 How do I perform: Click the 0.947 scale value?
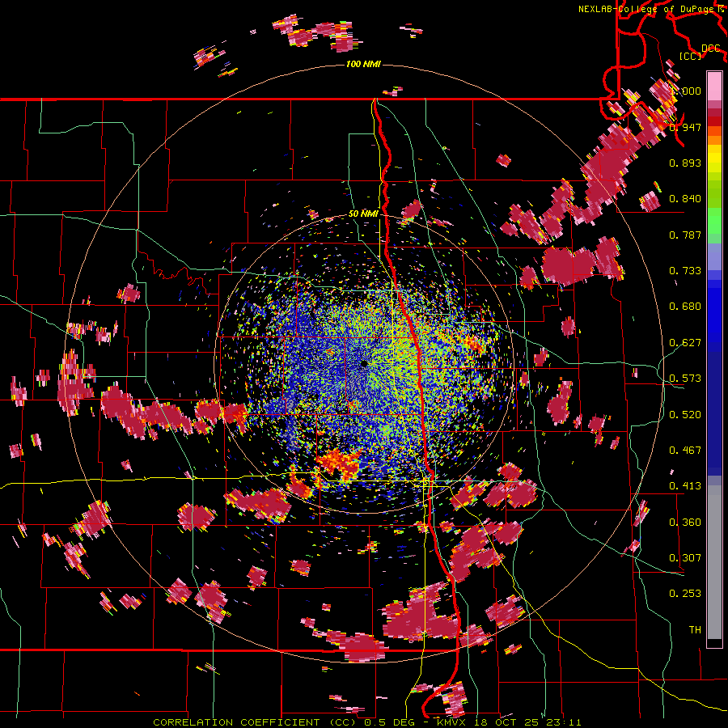[x=685, y=127]
